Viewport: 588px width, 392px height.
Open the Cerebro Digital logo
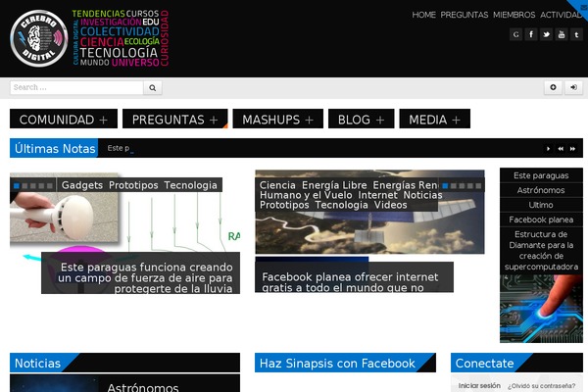click(x=38, y=38)
